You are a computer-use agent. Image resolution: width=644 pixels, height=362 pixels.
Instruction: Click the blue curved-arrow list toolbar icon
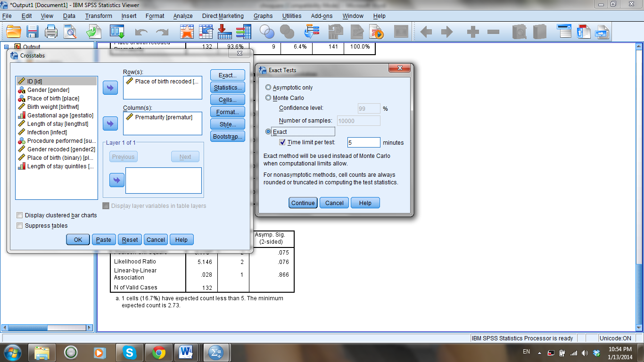click(x=312, y=32)
